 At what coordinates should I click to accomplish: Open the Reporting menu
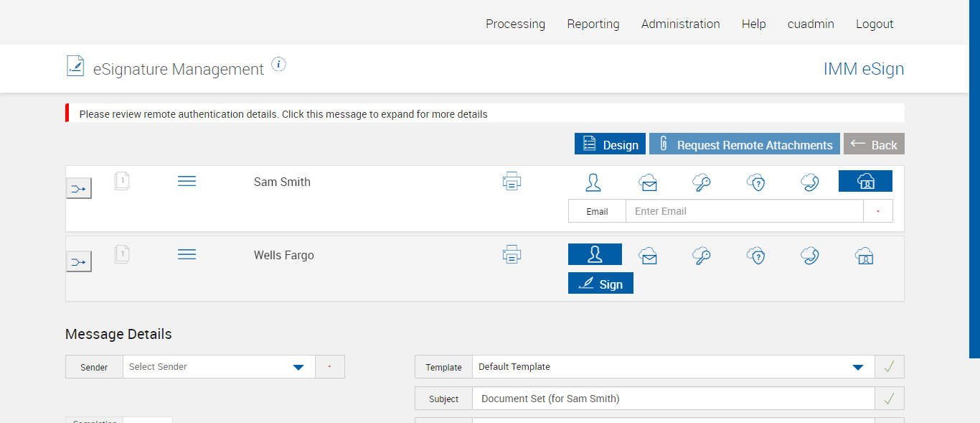point(593,24)
